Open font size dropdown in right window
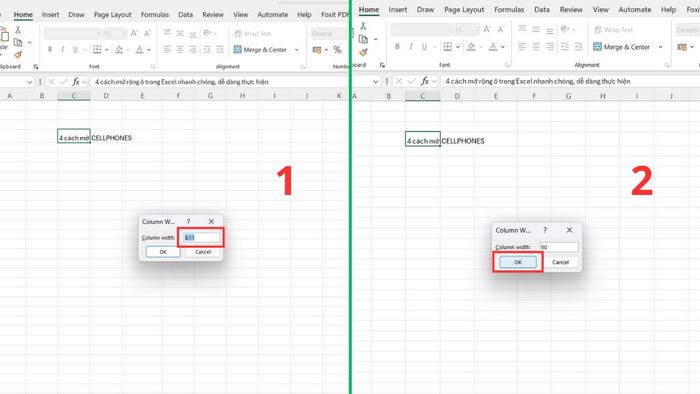The width and height of the screenshot is (700, 394). 477,29
